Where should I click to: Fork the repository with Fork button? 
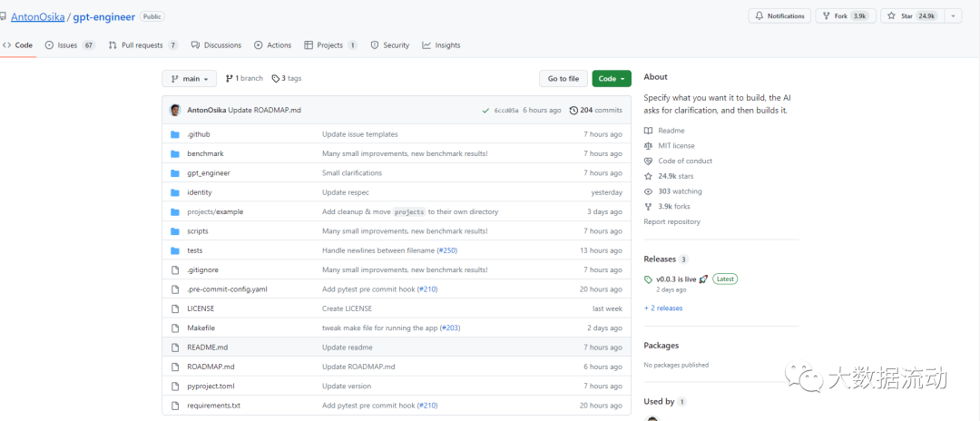point(846,16)
